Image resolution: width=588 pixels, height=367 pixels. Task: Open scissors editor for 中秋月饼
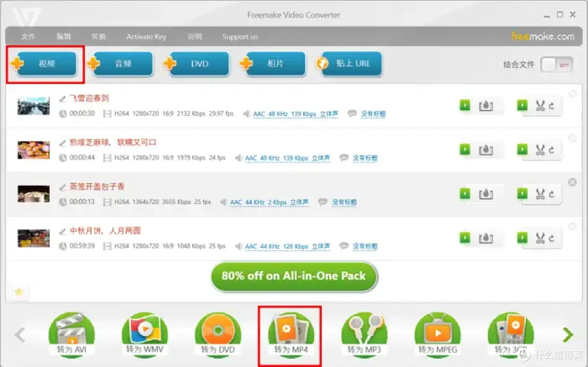pyautogui.click(x=541, y=238)
